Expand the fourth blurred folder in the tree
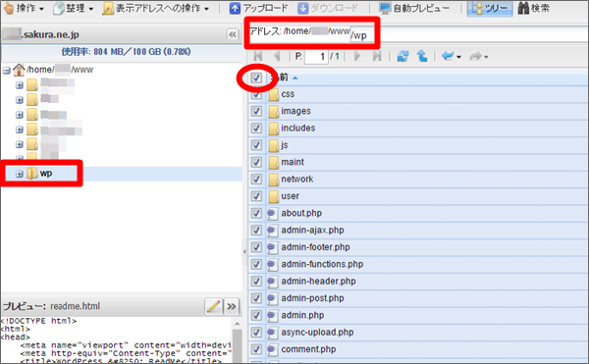This screenshot has width=589, height=364. 20,130
